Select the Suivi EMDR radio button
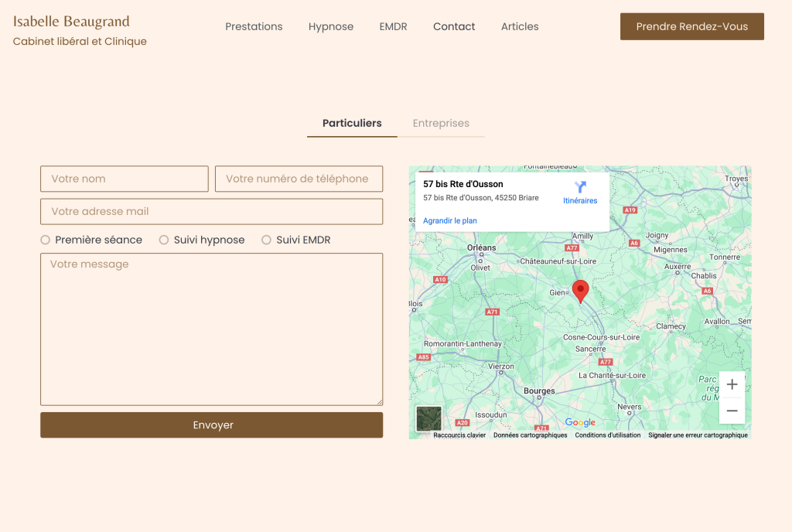Screen dimensions: 792x532 [x=267, y=240]
